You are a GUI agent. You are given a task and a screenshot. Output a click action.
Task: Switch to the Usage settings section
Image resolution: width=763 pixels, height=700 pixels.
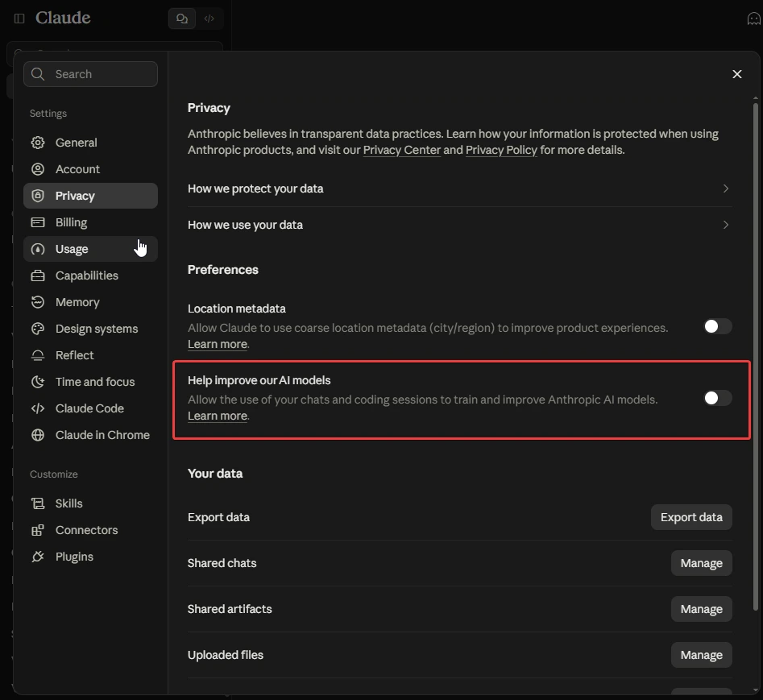point(90,249)
